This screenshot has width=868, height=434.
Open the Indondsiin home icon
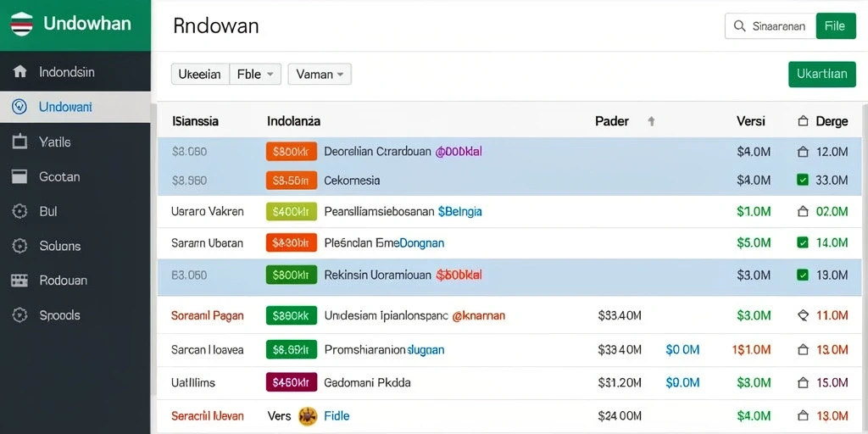pos(20,72)
